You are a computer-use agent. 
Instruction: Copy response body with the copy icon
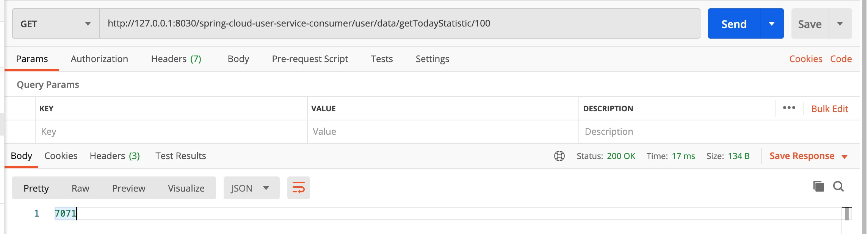click(x=818, y=186)
